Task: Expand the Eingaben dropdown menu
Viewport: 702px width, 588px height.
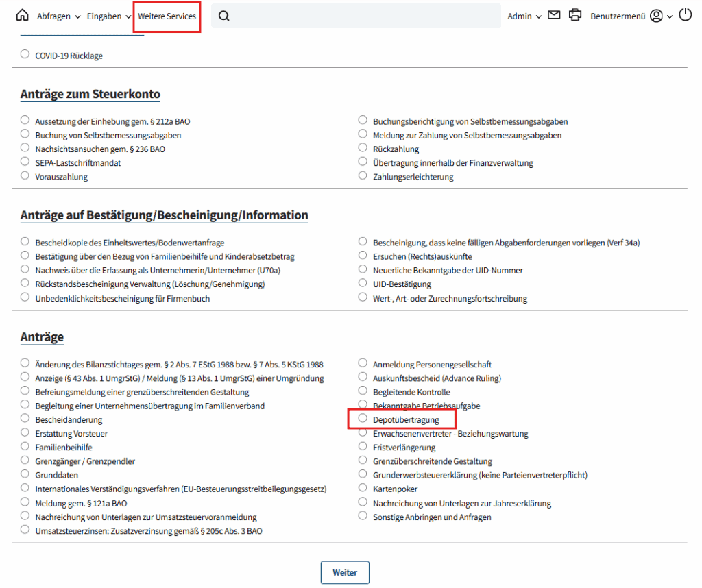Action: coord(109,16)
